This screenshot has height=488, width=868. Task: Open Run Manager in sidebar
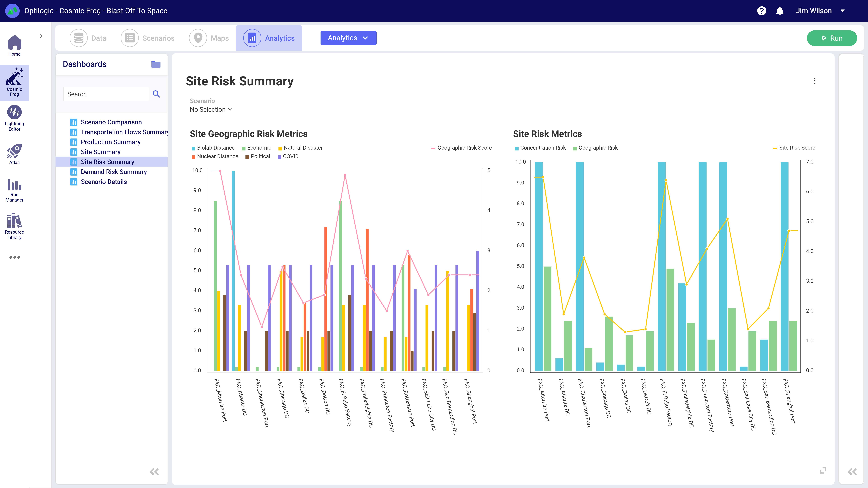point(14,190)
